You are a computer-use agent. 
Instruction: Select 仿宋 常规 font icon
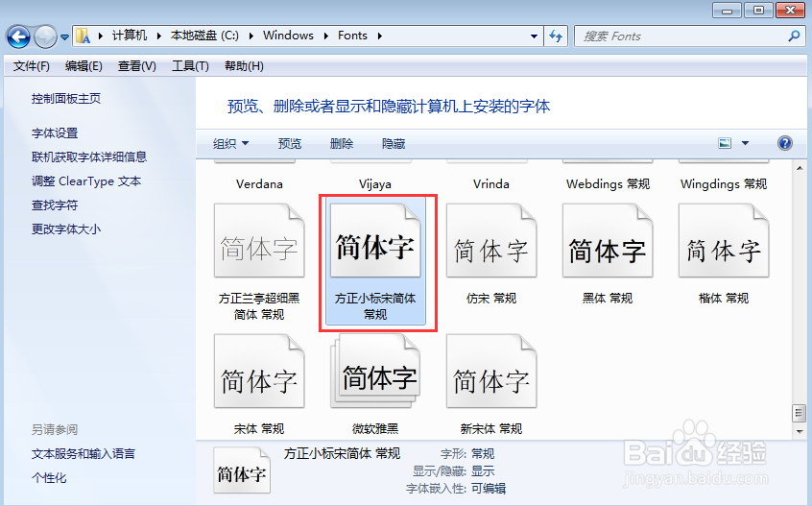coord(491,240)
